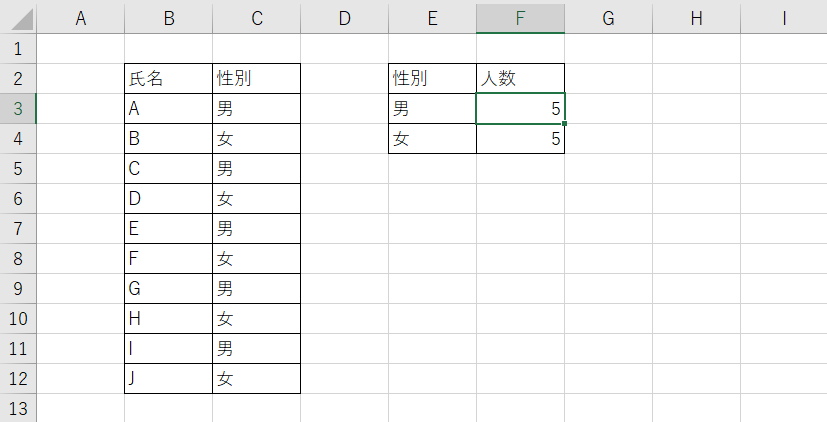Select cell E4 containing 女
Viewport: 827px width, 422px height.
pyautogui.click(x=432, y=139)
